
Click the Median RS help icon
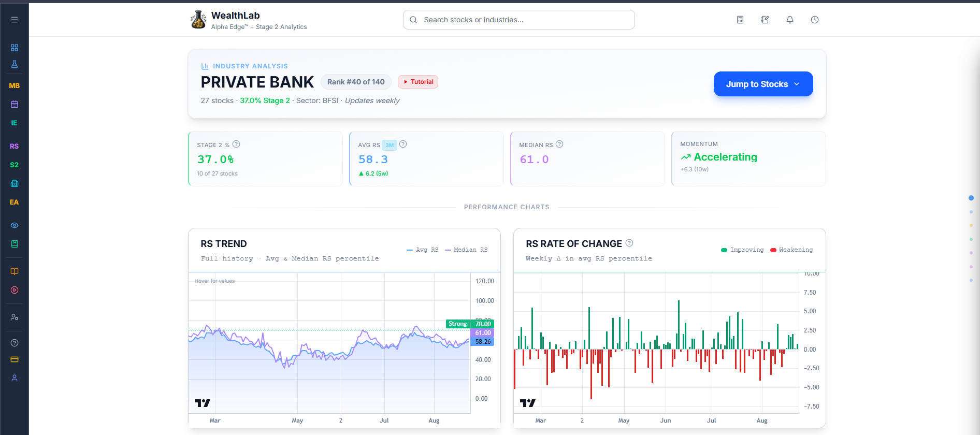(x=559, y=144)
